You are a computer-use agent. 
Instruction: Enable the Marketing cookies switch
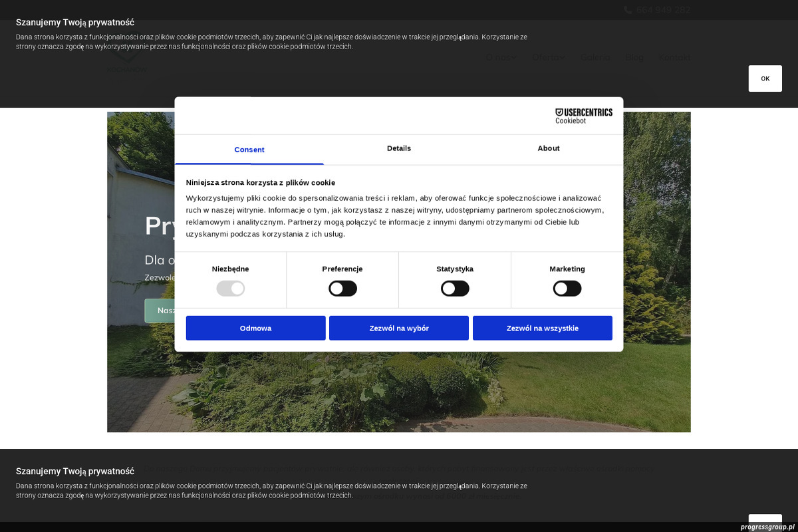pyautogui.click(x=567, y=289)
